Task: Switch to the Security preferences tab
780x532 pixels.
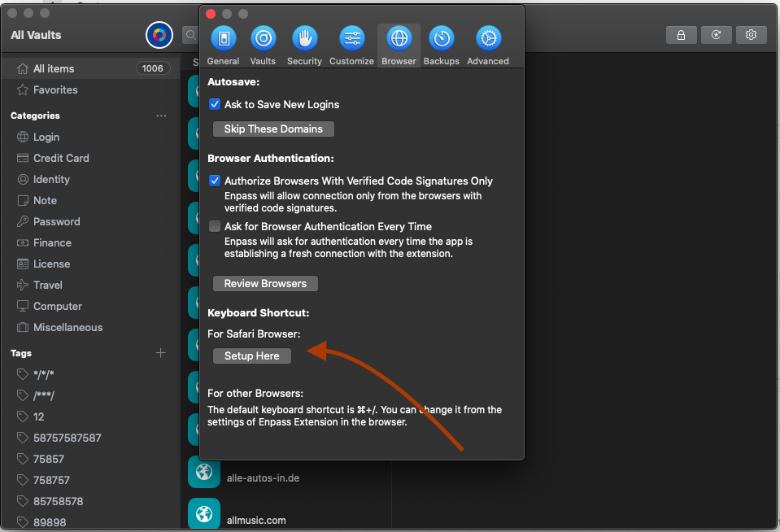Action: [304, 46]
